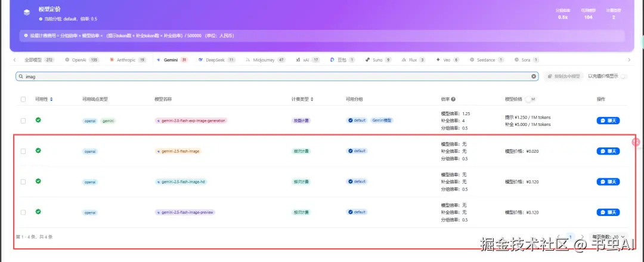Focus the search field containing imag
Image resolution: width=644 pixels, height=262 pixels.
point(277,76)
